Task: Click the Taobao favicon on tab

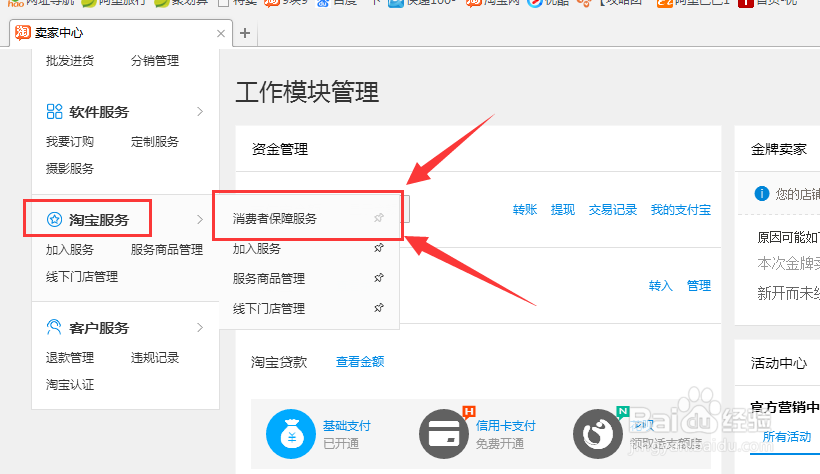Action: pyautogui.click(x=22, y=32)
